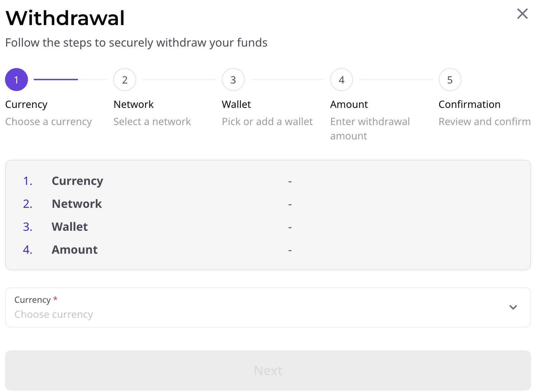Close the Withdrawal dialog
Image resolution: width=539 pixels, height=392 pixels.
522,14
